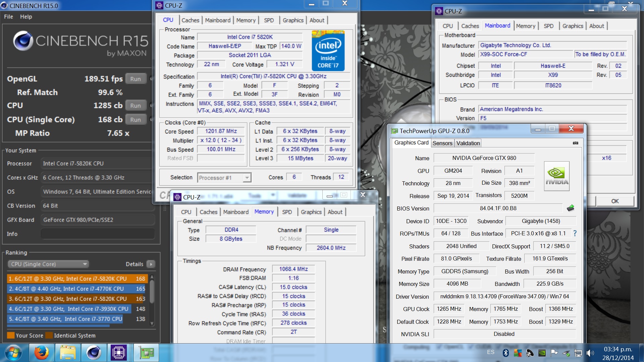The image size is (644, 362).
Task: Click the Identical System brown swatch
Action: [49, 335]
